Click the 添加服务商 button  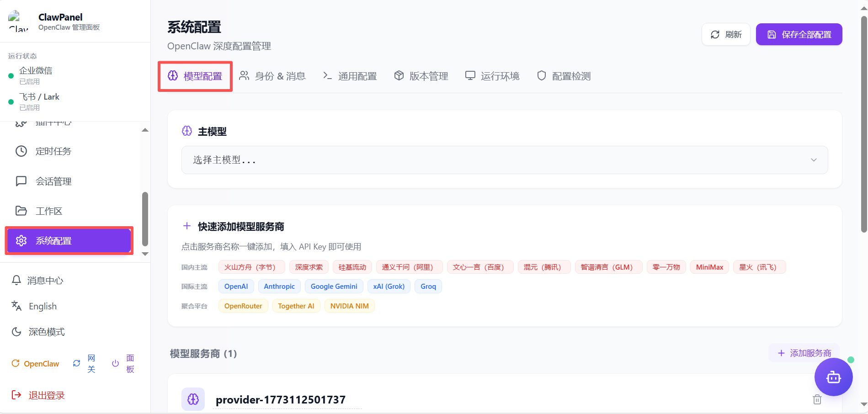[x=804, y=353]
